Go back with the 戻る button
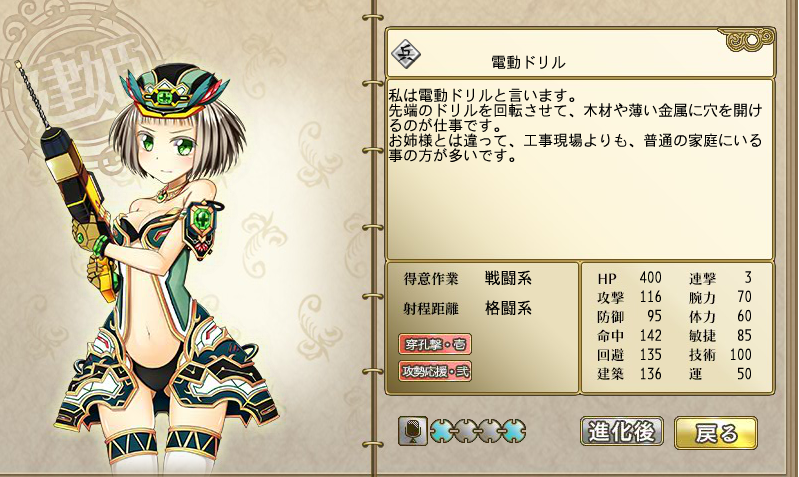Screen dimensions: 799x477 pyautogui.click(x=715, y=433)
